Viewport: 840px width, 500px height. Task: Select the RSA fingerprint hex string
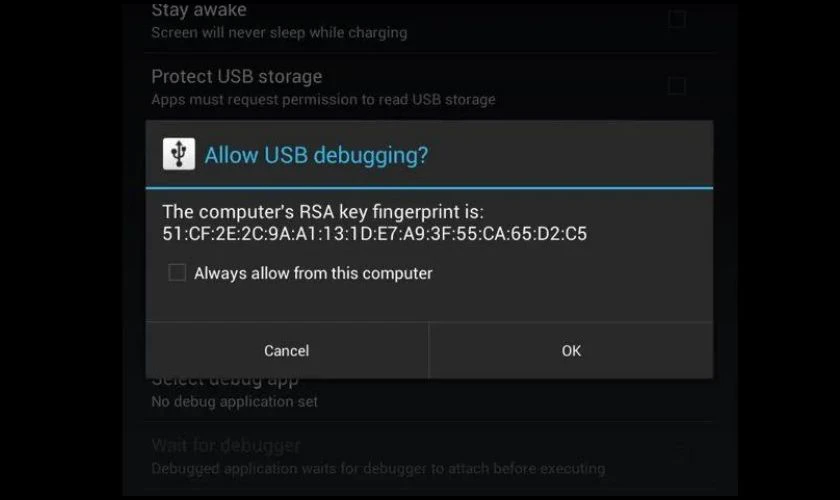pos(374,234)
